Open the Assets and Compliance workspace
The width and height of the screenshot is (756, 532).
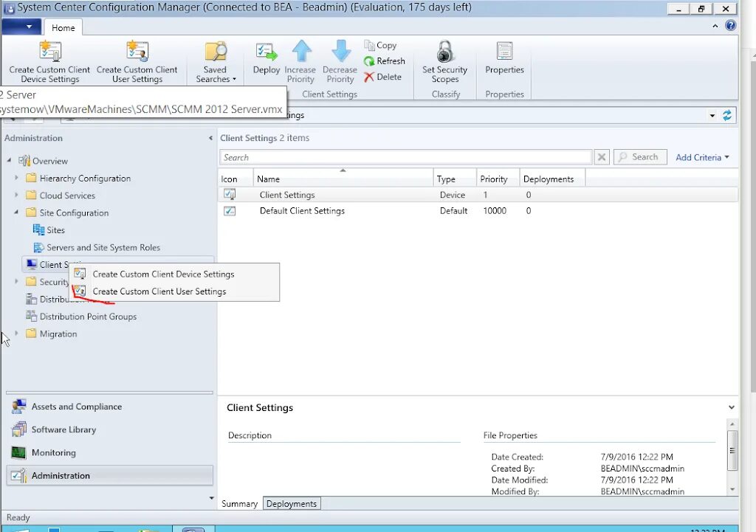[110, 407]
